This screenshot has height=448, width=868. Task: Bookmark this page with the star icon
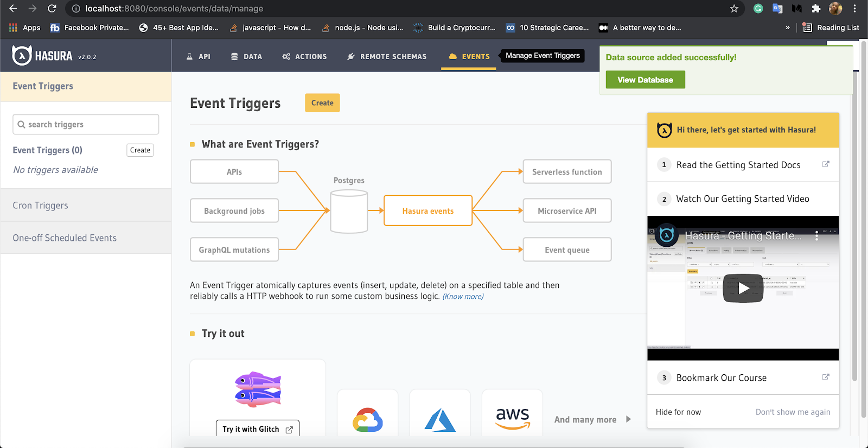[x=734, y=9]
